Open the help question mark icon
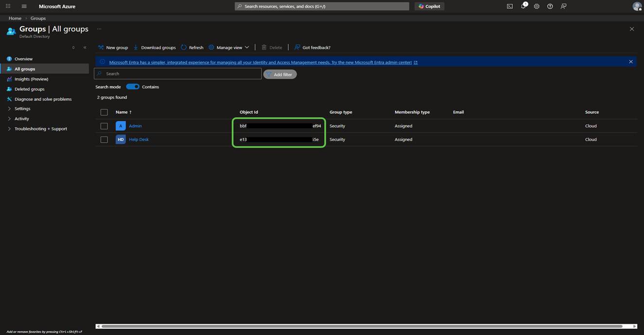Image resolution: width=644 pixels, height=335 pixels. pos(550,6)
